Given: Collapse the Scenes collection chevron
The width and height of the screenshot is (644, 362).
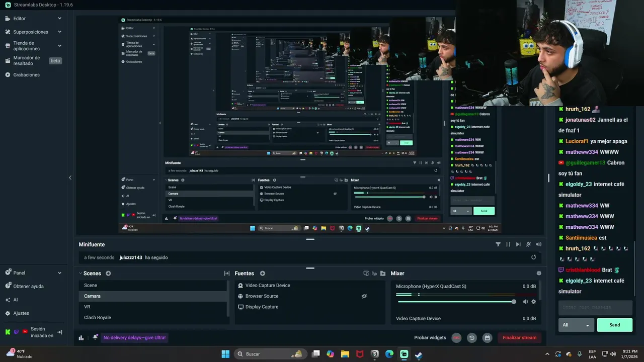Looking at the screenshot, I should 80,274.
